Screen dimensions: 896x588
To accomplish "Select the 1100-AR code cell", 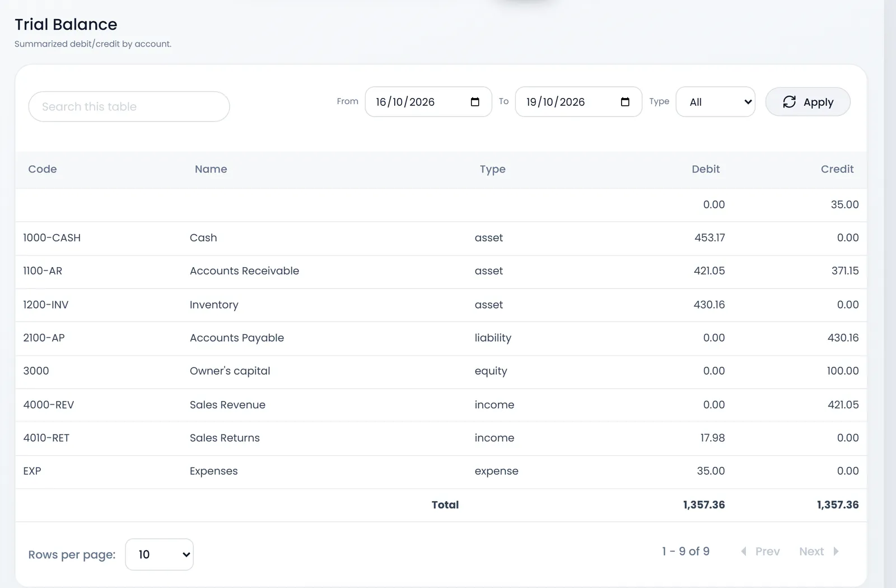I will pyautogui.click(x=43, y=271).
